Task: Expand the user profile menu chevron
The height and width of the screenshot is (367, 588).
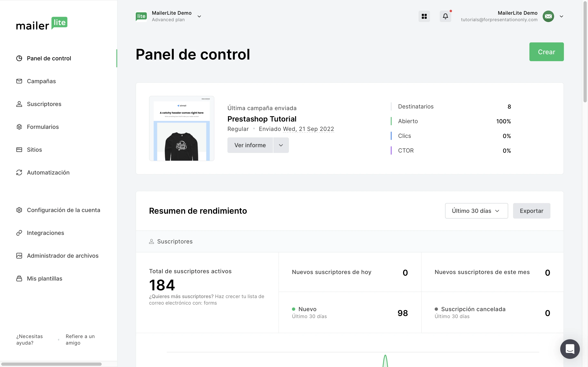Action: coord(561,17)
